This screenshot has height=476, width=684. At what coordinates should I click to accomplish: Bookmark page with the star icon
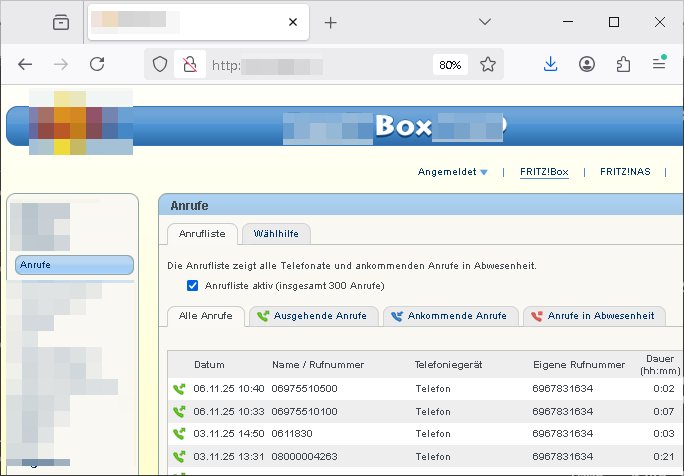pyautogui.click(x=487, y=64)
